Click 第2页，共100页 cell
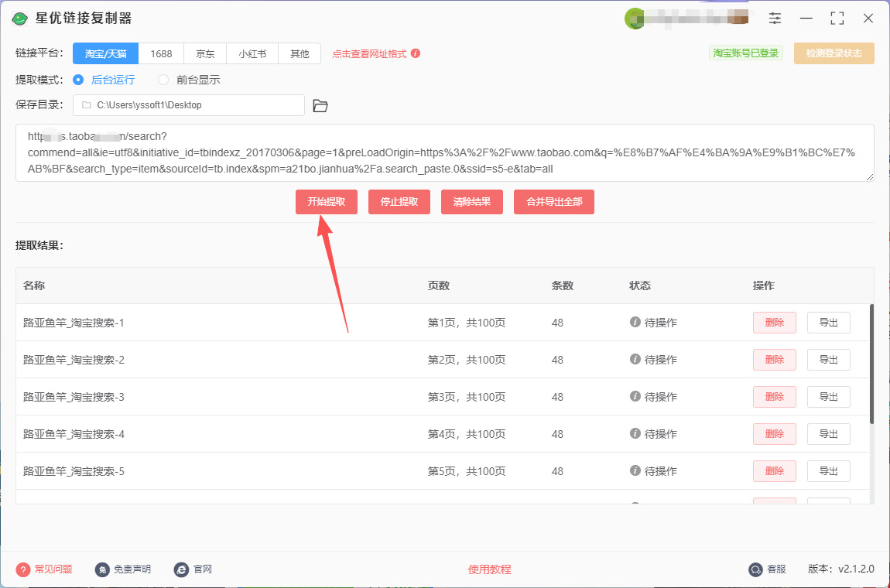The image size is (890, 588). (x=467, y=360)
